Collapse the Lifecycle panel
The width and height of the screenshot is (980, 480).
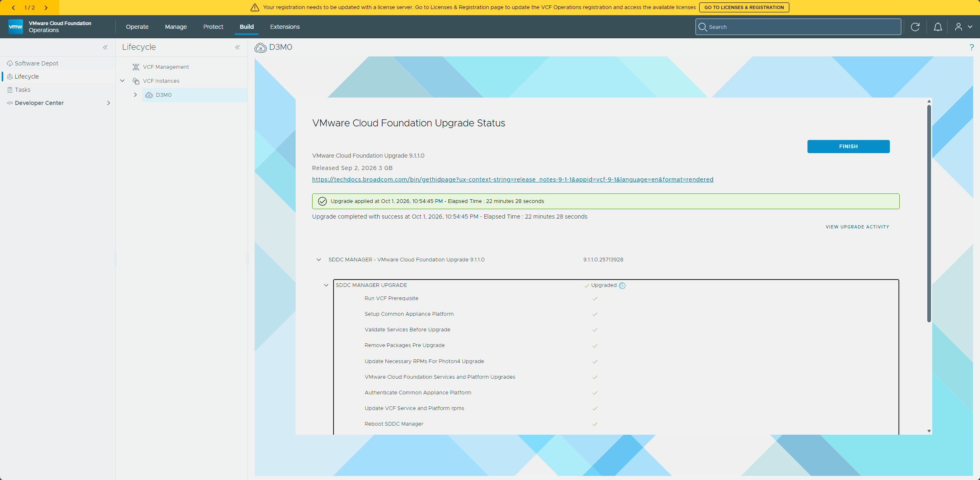tap(238, 47)
